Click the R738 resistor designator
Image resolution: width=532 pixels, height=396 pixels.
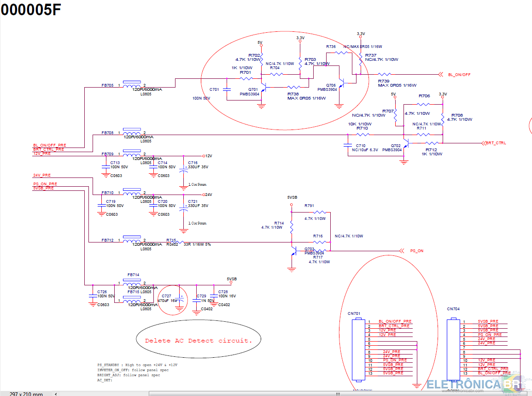293,94
